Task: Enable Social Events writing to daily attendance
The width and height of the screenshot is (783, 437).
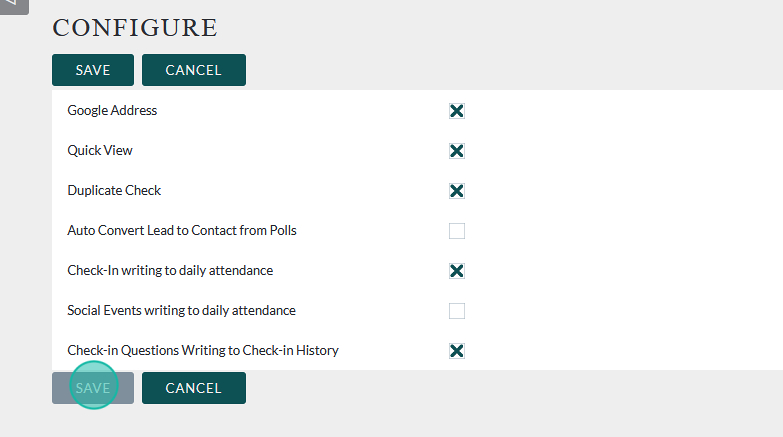Action: tap(457, 311)
